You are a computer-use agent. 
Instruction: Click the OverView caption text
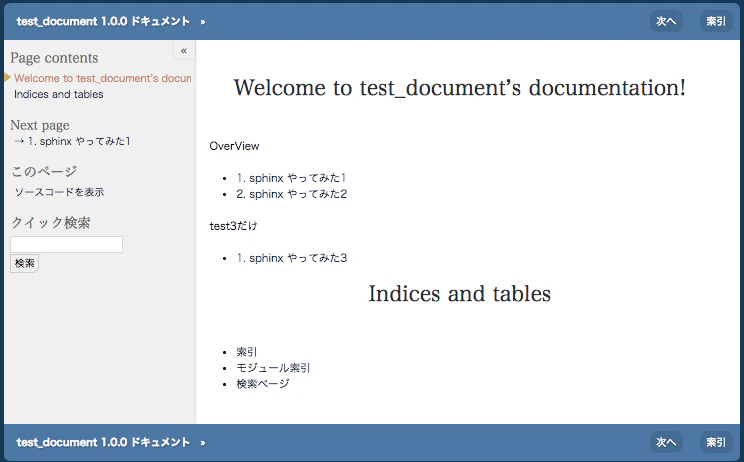[234, 146]
